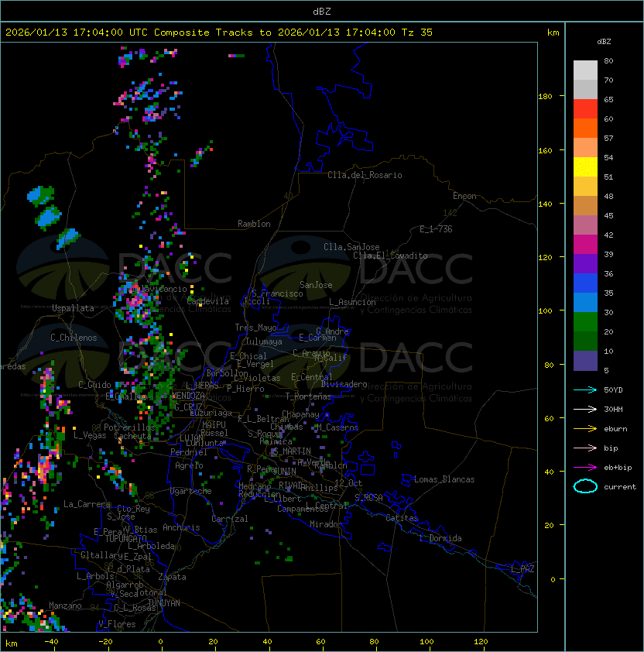Click the Potrerillos label
This screenshot has height=652, width=644.
click(129, 427)
